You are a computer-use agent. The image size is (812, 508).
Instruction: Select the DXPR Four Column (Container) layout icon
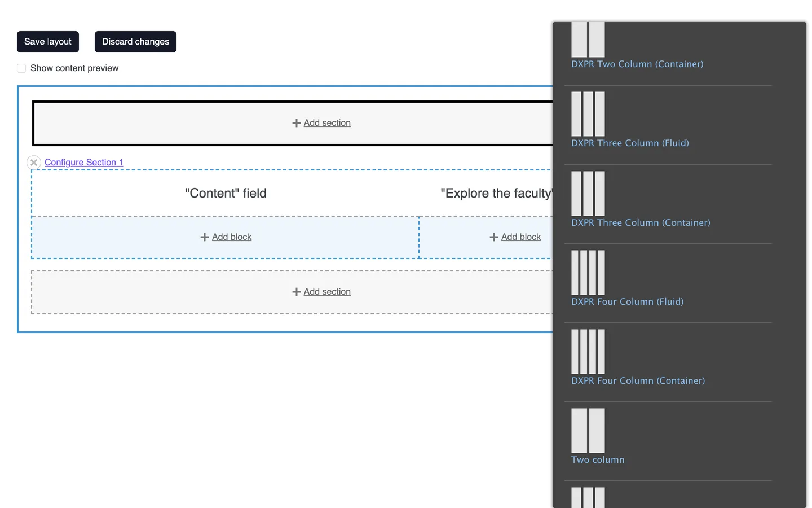(588, 352)
